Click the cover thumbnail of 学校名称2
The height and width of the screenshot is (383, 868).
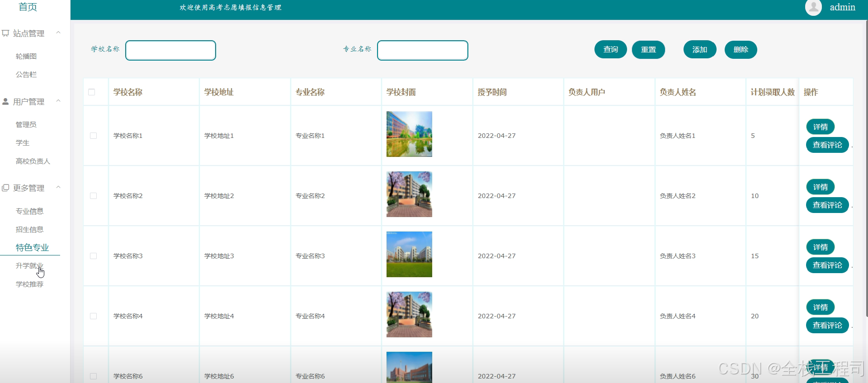pos(409,194)
